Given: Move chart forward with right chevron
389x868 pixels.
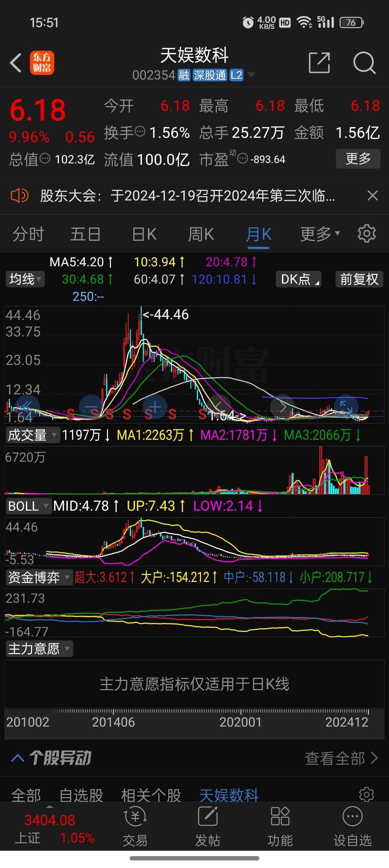Looking at the screenshot, I should (283, 407).
